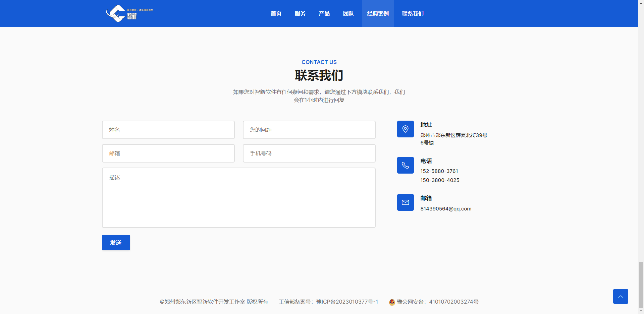Select 团队 in the navigation bar
Image resolution: width=644 pixels, height=314 pixels.
(x=348, y=13)
